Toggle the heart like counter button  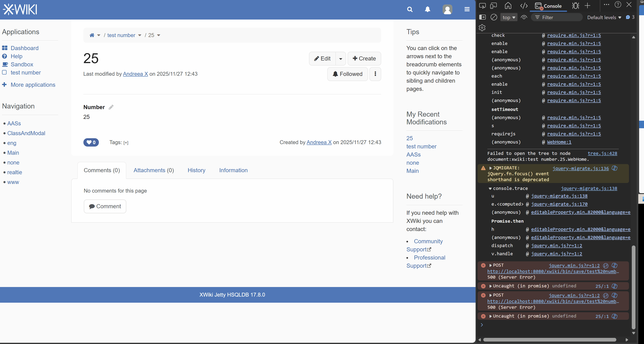(91, 142)
